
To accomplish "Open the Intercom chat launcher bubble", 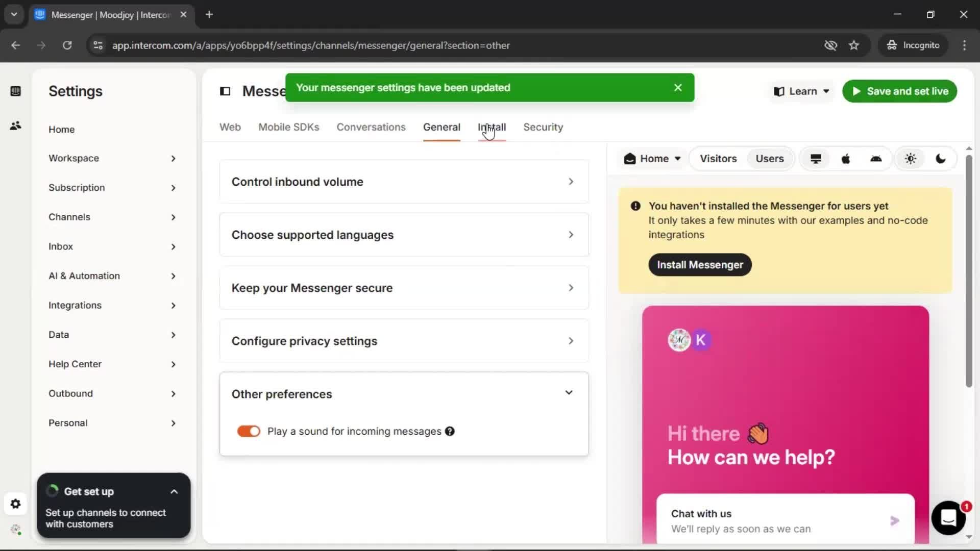I will 948,518.
